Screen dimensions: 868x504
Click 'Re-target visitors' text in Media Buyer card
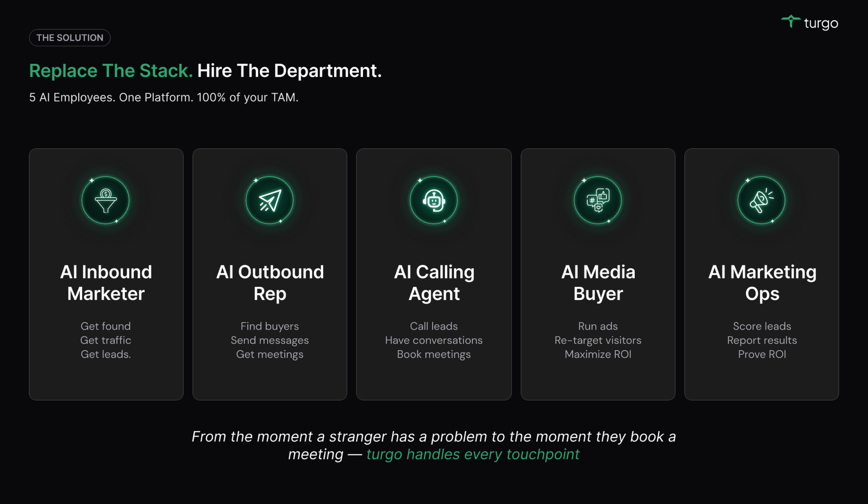pyautogui.click(x=598, y=340)
